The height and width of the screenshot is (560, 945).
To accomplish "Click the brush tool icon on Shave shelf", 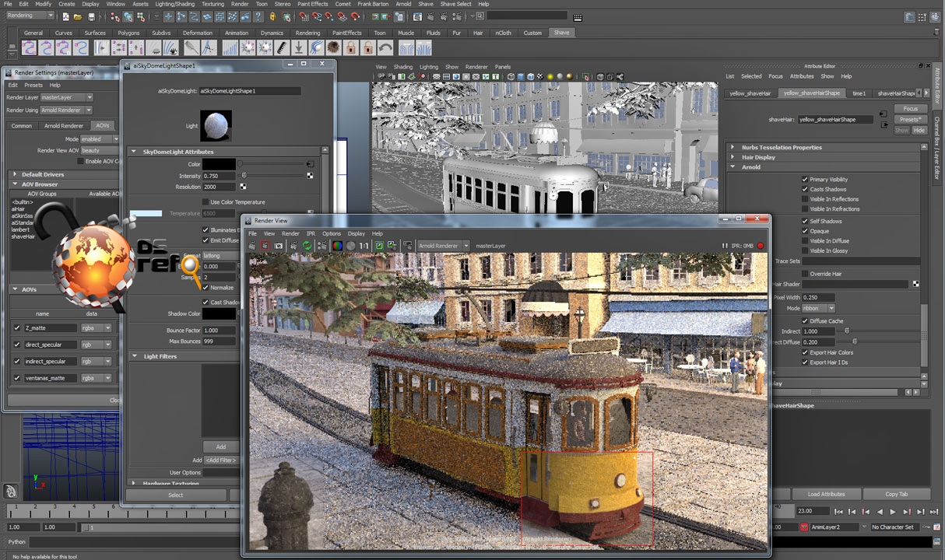I will 190,47.
